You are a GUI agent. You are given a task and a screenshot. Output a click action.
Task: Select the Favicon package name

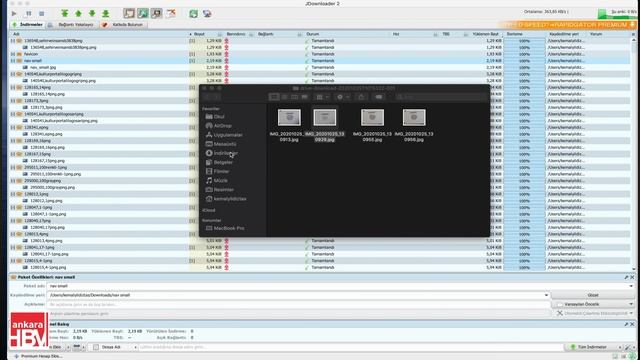click(31, 54)
